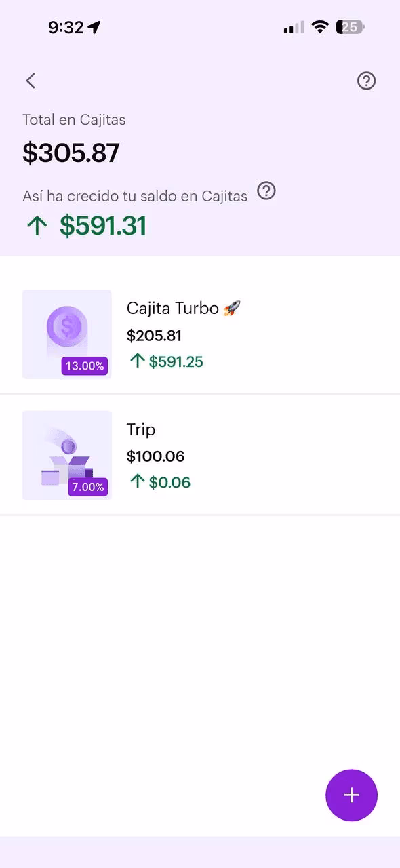Tap the Wi-Fi status icon
Screen dimensions: 400x868
319,27
